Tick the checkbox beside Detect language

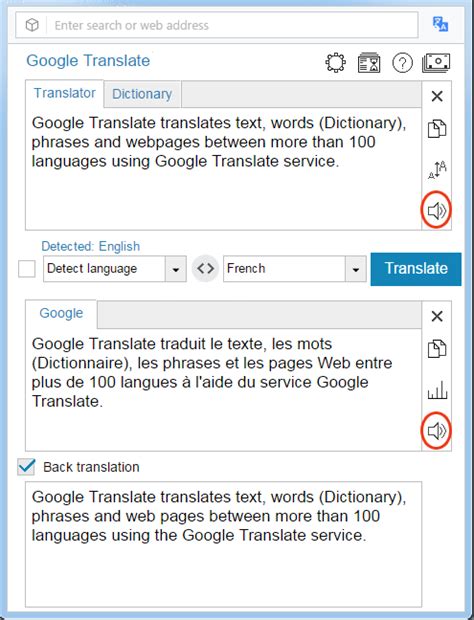pyautogui.click(x=26, y=269)
